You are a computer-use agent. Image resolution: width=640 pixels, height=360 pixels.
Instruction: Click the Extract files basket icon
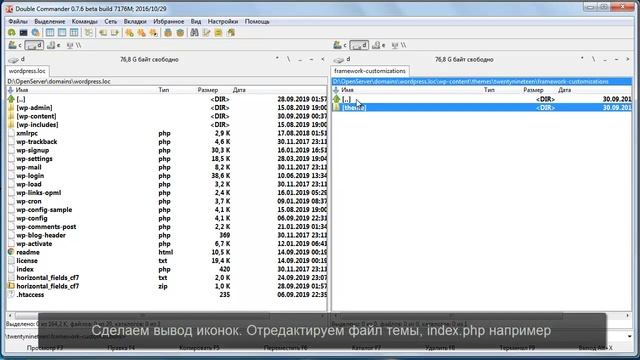(x=180, y=33)
